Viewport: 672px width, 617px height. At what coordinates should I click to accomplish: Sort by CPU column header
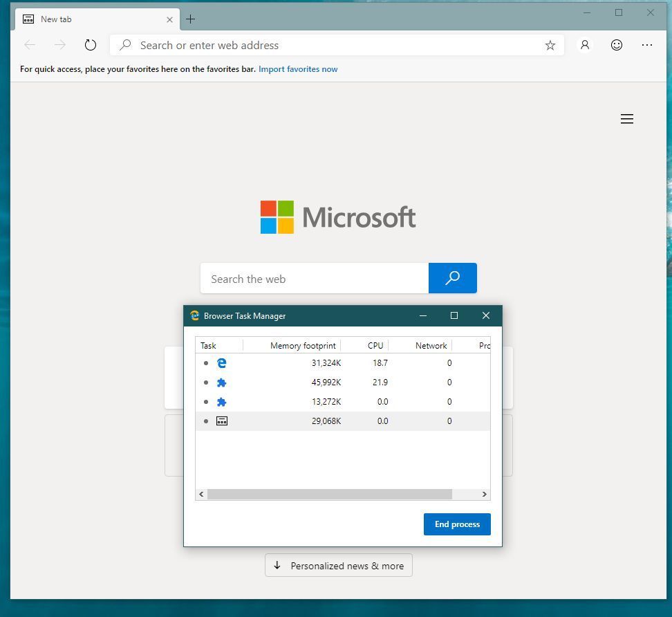point(365,346)
